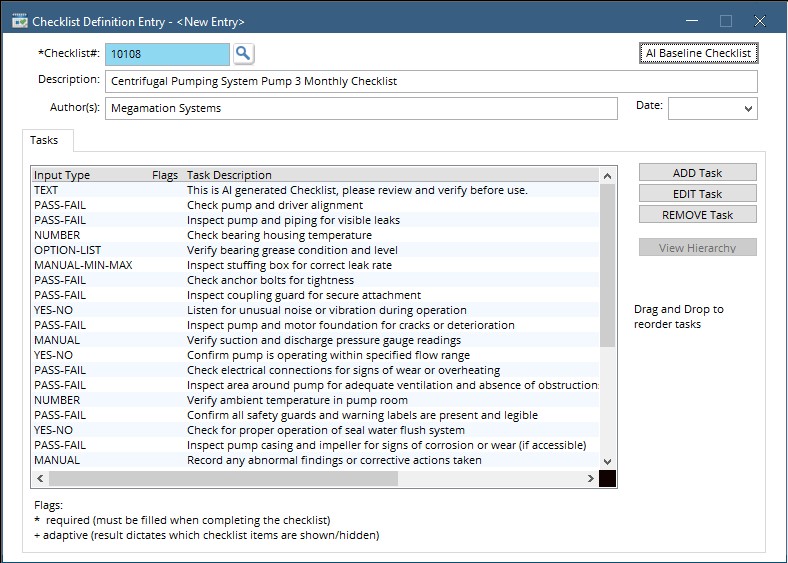Image resolution: width=788 pixels, height=563 pixels.
Task: Select 'Confirm all safety guards and warning labels'
Action: point(316,415)
